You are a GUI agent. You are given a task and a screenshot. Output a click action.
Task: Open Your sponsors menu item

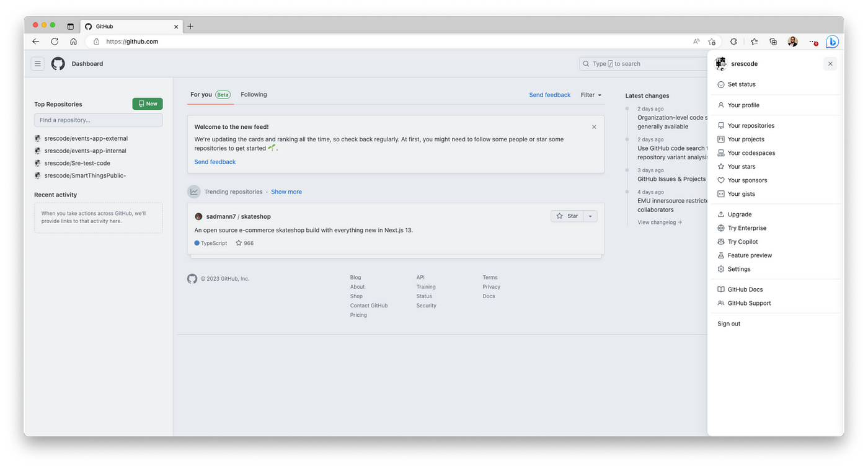point(774,180)
